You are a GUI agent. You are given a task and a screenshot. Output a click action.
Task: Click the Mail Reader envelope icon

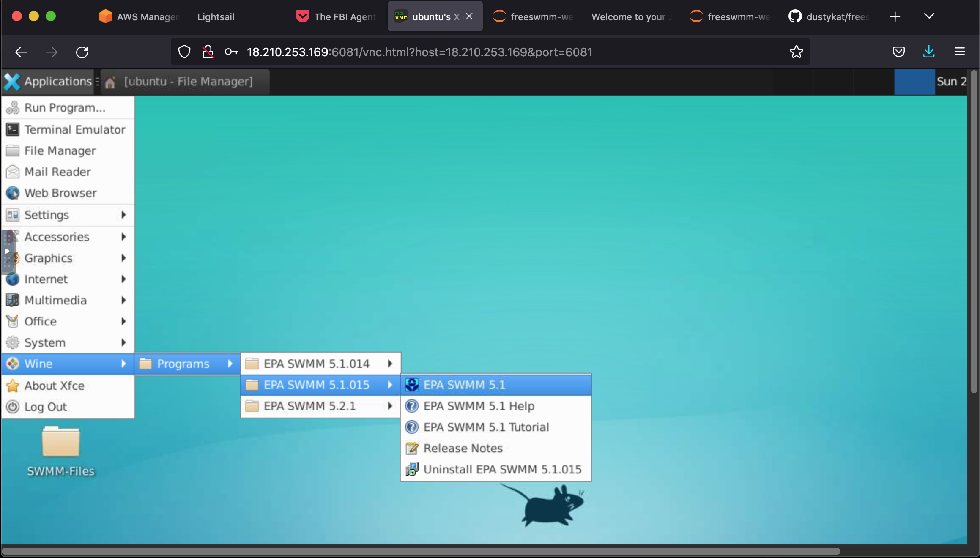point(13,172)
